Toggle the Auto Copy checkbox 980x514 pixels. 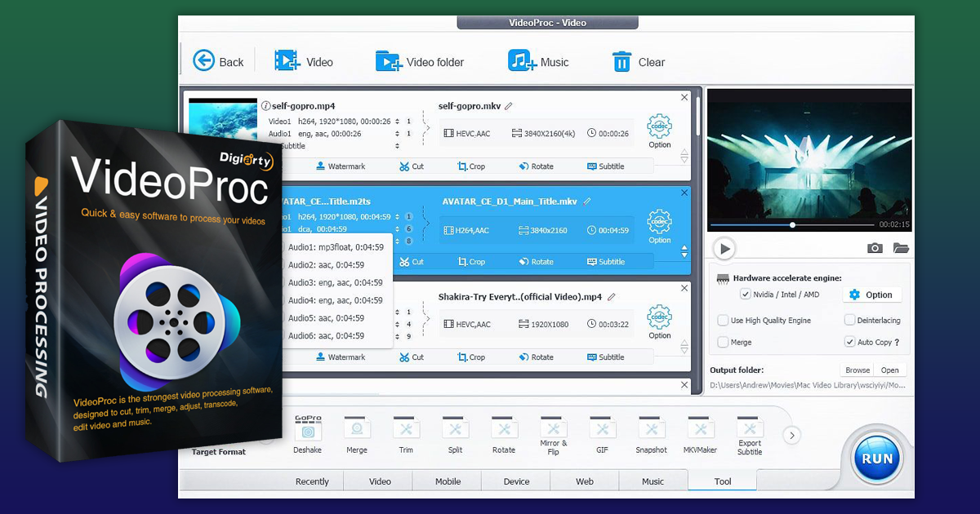(x=850, y=343)
